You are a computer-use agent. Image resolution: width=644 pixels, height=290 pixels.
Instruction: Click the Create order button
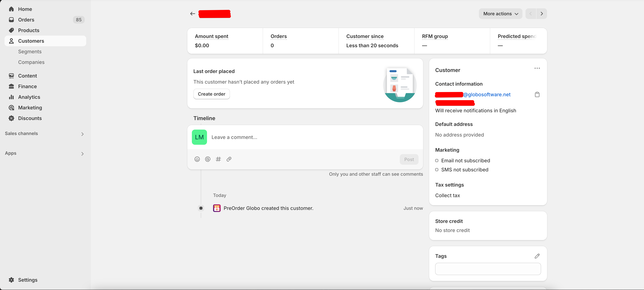[x=212, y=94]
